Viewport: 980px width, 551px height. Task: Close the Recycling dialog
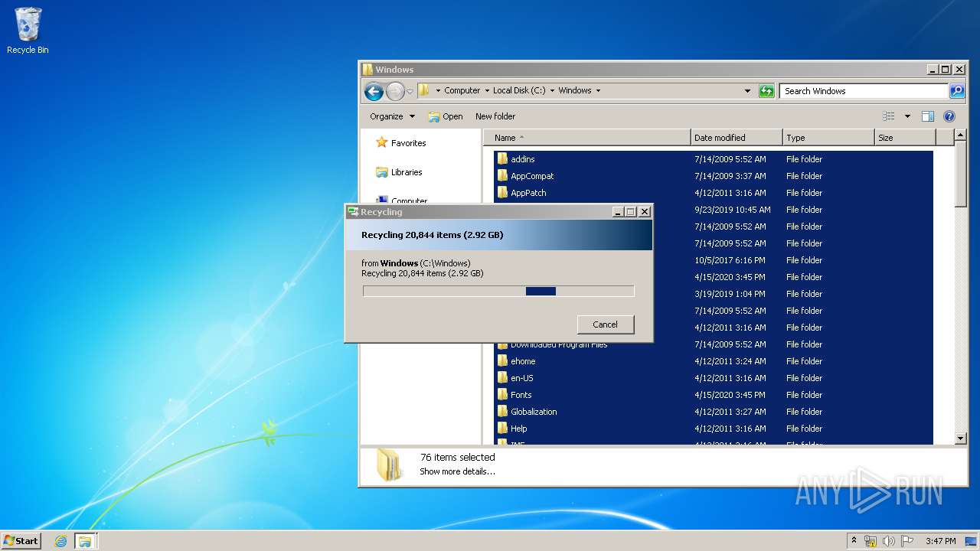pyautogui.click(x=645, y=212)
